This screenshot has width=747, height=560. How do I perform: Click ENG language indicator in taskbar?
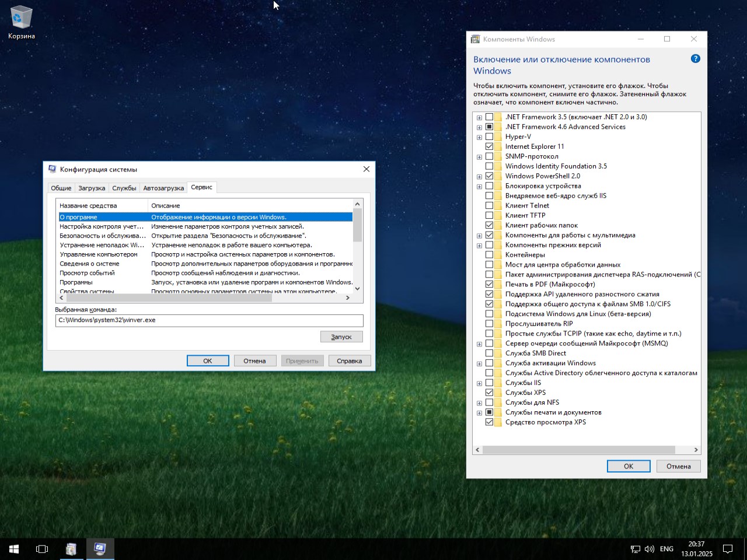click(666, 549)
